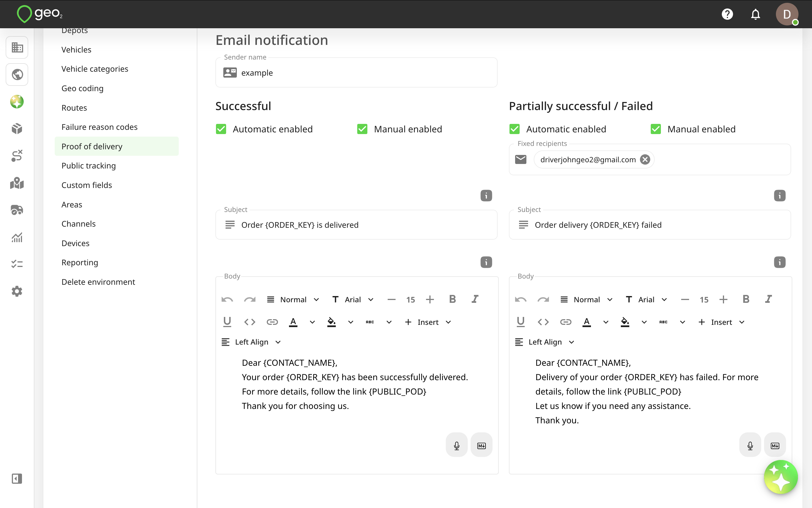Image resolution: width=812 pixels, height=508 pixels.
Task: Open the analytics chart icon in sidebar
Action: (17, 237)
